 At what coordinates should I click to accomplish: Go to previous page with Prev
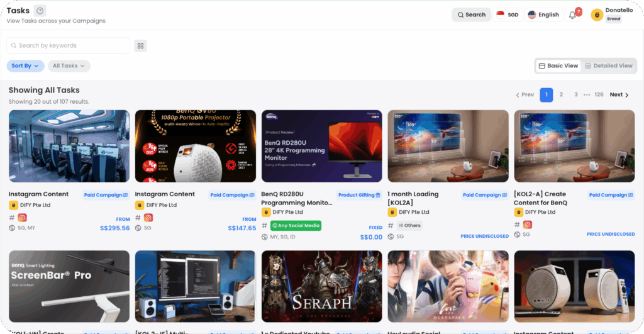525,95
